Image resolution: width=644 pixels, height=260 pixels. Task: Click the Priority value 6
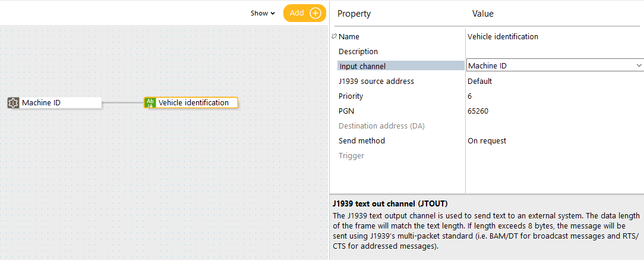pyautogui.click(x=469, y=96)
